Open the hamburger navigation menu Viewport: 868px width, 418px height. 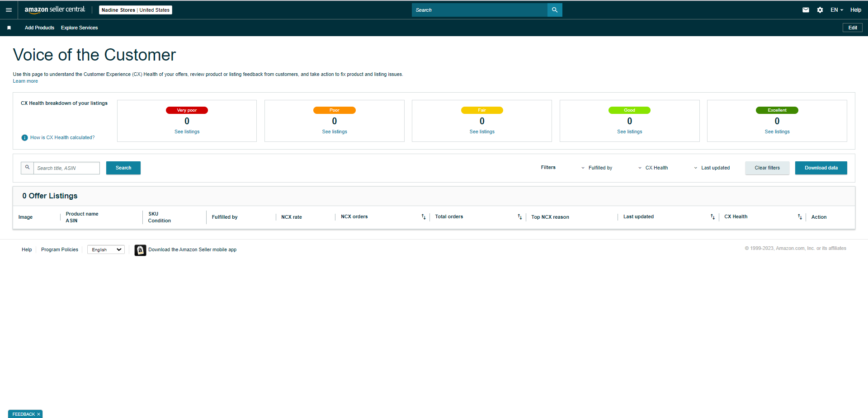point(9,9)
